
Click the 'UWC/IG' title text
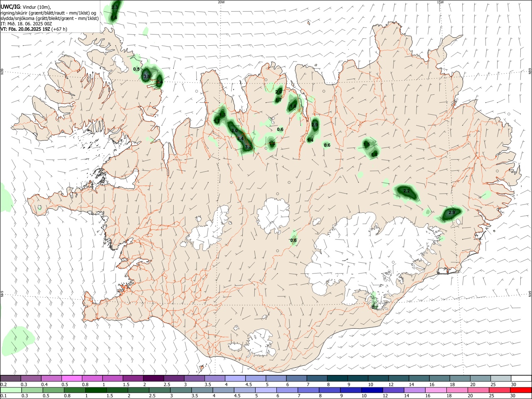click(x=10, y=7)
